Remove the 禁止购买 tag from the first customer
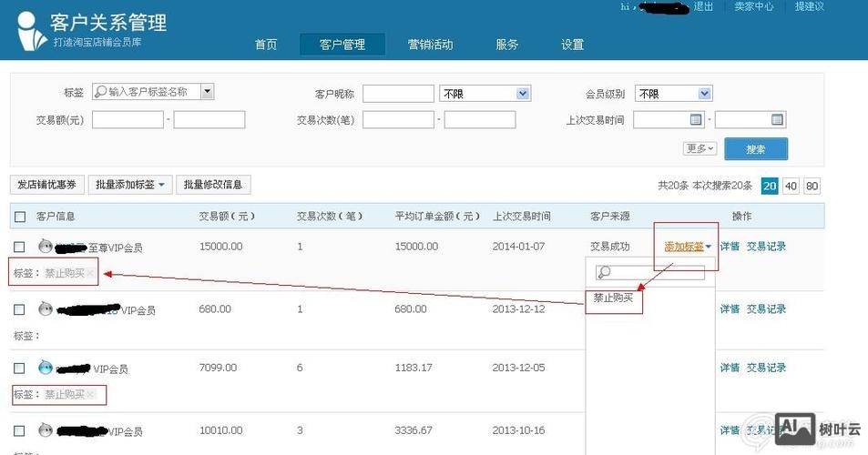Screen dimensions: 868x455 point(89,273)
